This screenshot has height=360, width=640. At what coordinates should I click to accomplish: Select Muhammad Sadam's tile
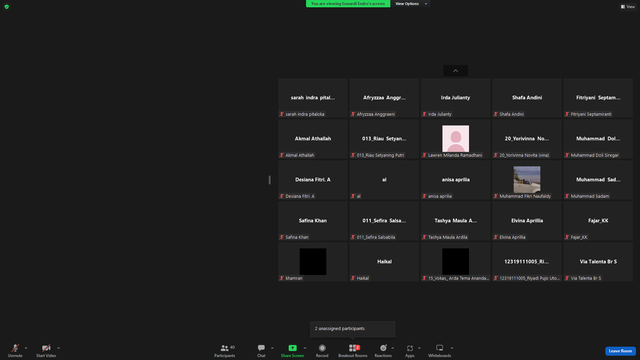[598, 180]
